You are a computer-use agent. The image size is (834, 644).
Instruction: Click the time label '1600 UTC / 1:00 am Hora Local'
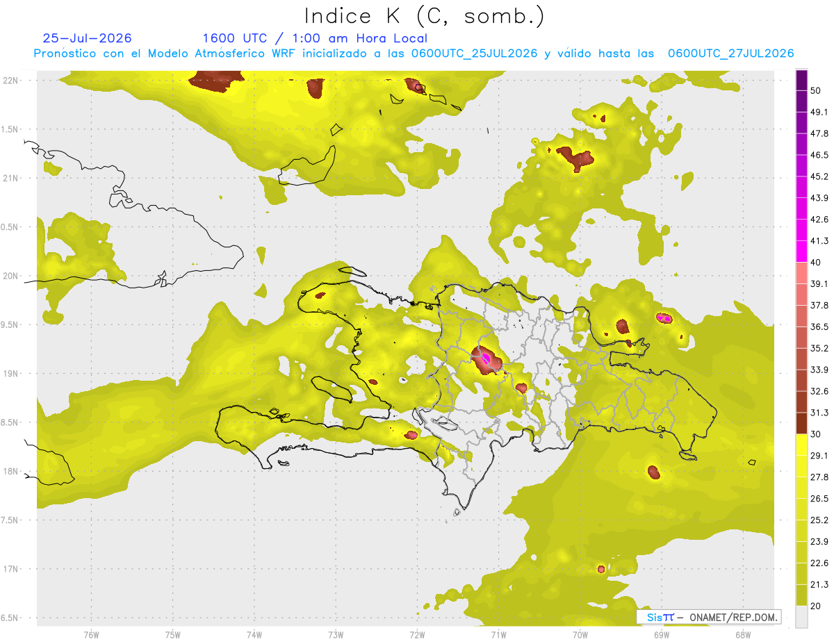pos(315,38)
